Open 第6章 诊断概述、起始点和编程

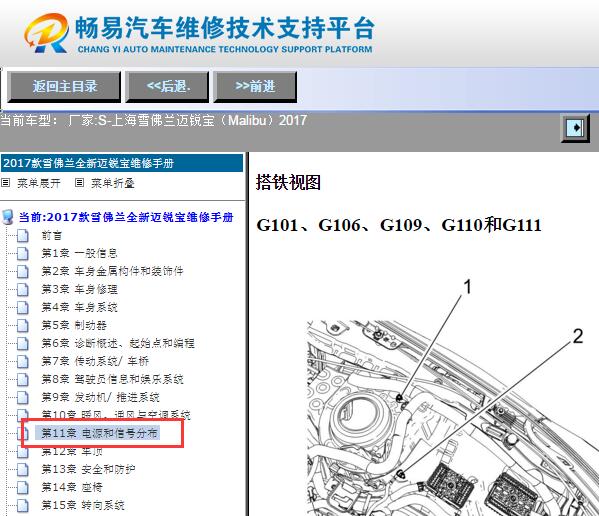click(118, 343)
